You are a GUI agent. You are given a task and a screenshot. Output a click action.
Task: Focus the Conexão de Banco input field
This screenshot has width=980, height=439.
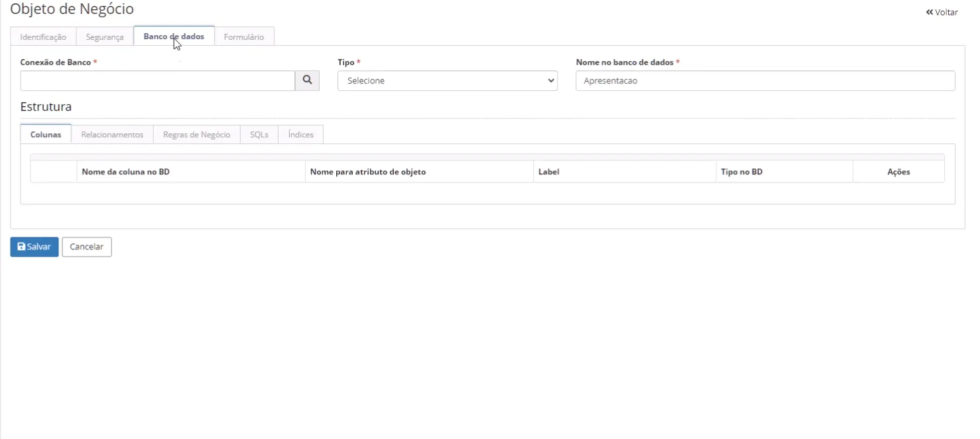pos(158,81)
